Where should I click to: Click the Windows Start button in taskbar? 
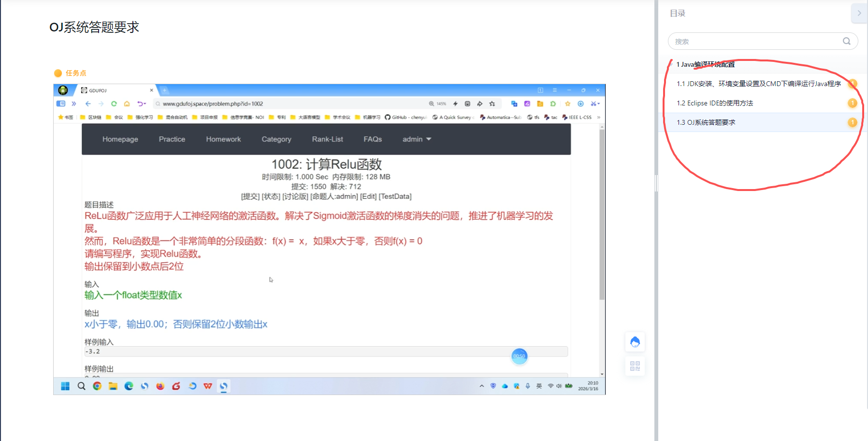[x=65, y=386]
